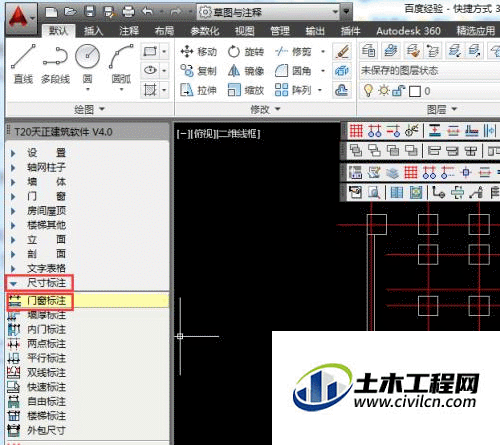Screen dimensions: 500x445
Task: Redo with the right arrow icon
Action: (x=176, y=12)
